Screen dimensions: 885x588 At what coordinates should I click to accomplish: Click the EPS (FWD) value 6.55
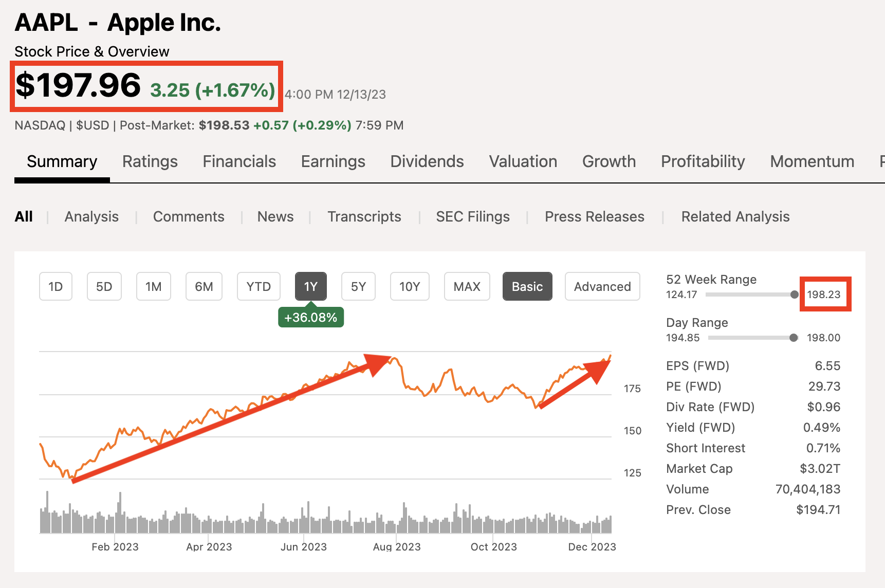coord(827,366)
